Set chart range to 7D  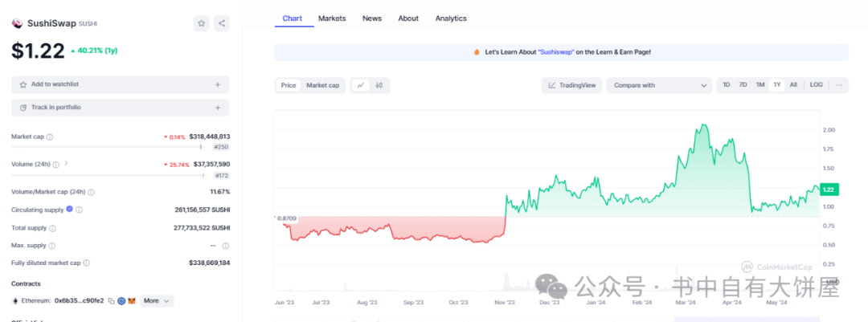click(743, 84)
